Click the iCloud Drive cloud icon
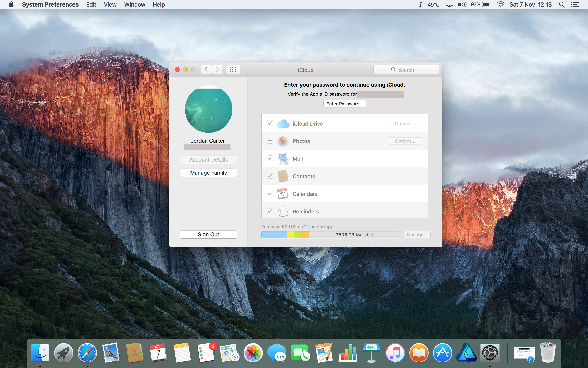Image resolution: width=588 pixels, height=368 pixels. click(283, 123)
